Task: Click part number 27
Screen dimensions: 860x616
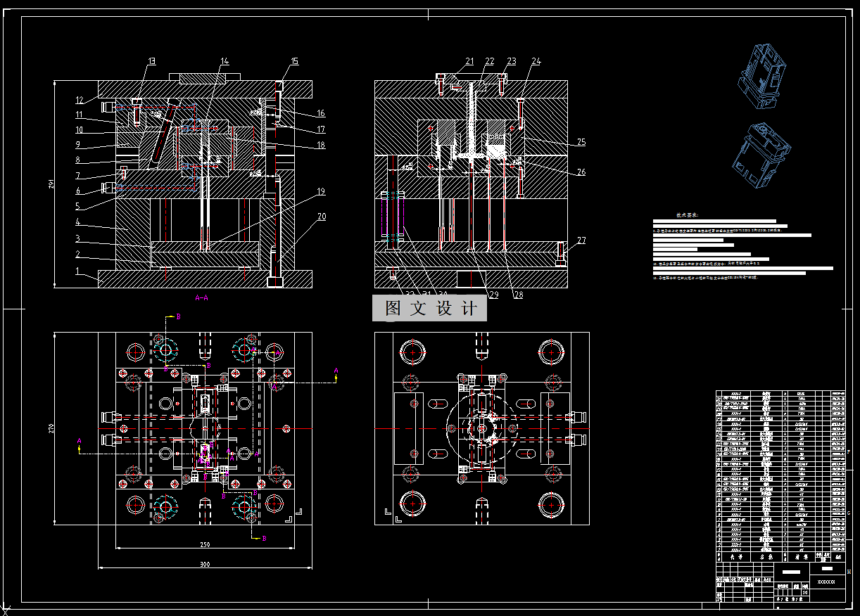Action: pyautogui.click(x=581, y=240)
